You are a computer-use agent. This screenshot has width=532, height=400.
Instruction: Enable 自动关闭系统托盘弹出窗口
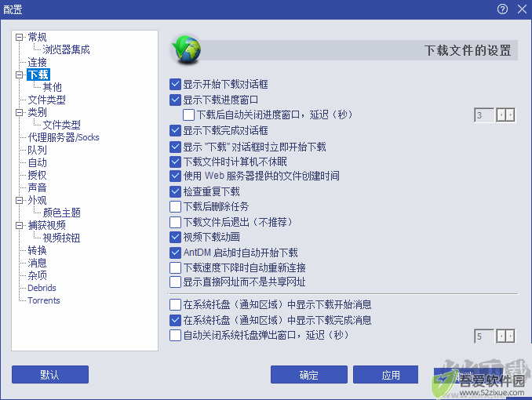175,335
